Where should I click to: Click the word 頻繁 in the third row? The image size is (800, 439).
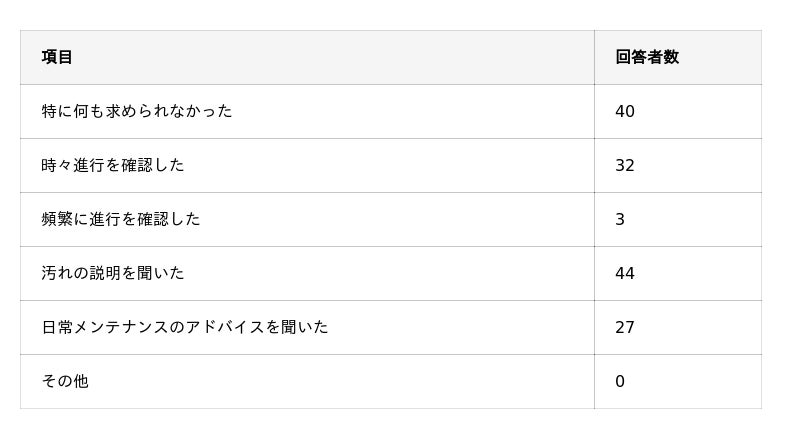coord(57,219)
